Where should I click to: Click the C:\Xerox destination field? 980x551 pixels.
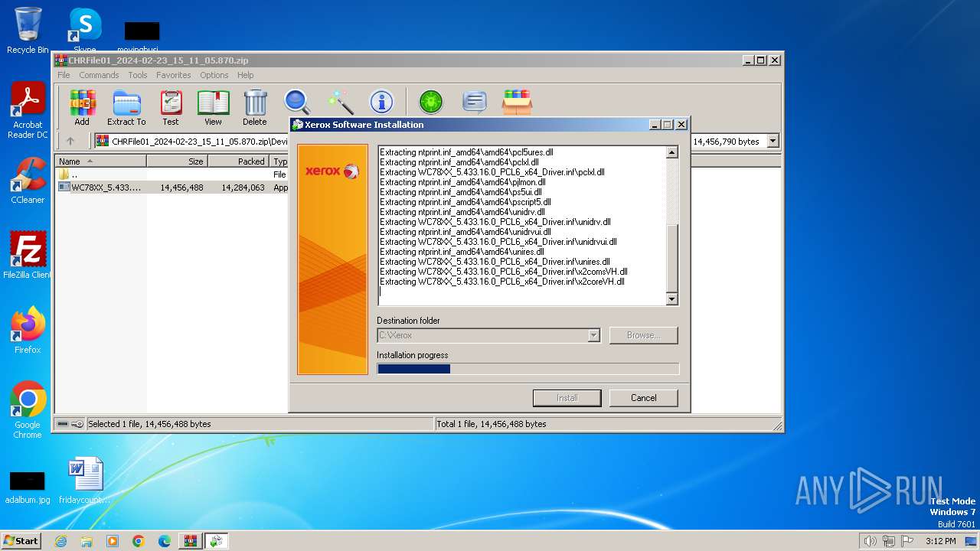[488, 335]
